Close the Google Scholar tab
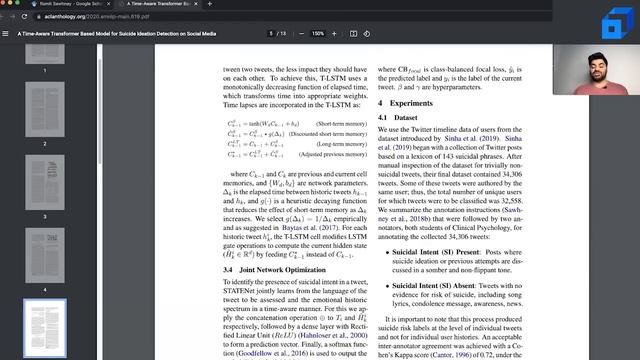The height and width of the screenshot is (360, 640). (109, 4)
